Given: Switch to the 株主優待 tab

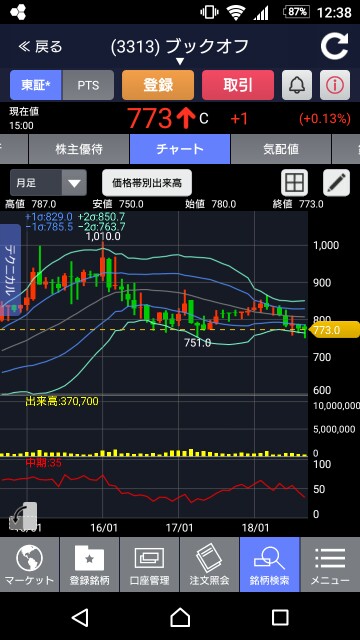Looking at the screenshot, I should tap(78, 149).
